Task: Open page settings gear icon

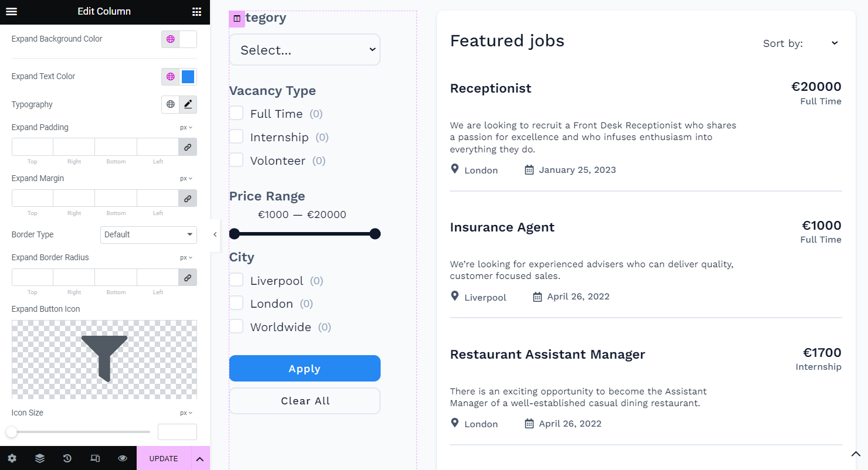Action: [12, 458]
